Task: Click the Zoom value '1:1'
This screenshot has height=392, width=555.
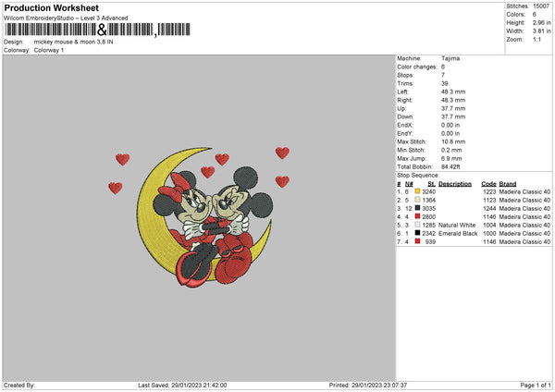Action: point(536,39)
